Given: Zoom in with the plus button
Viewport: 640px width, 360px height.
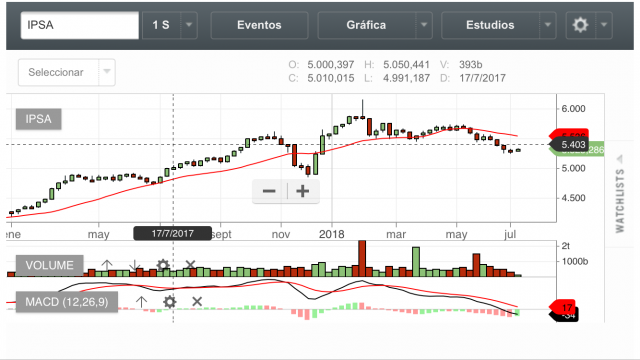Looking at the screenshot, I should pyautogui.click(x=302, y=191).
